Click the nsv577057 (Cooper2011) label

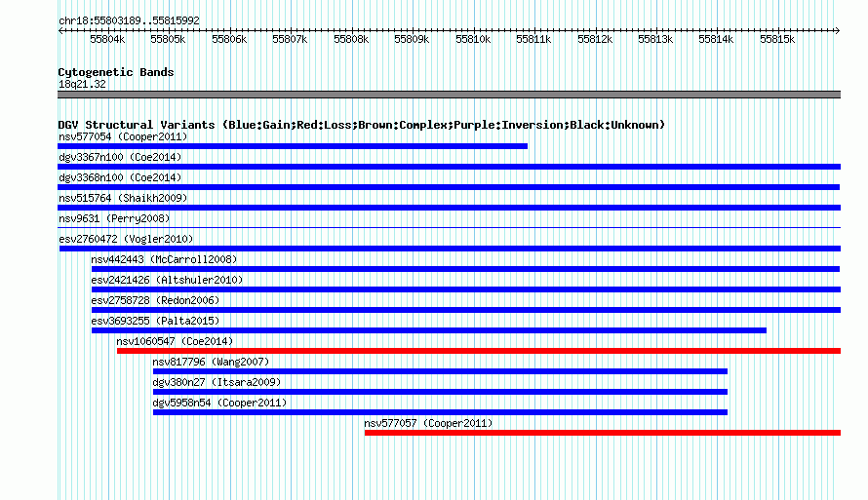coord(428,423)
